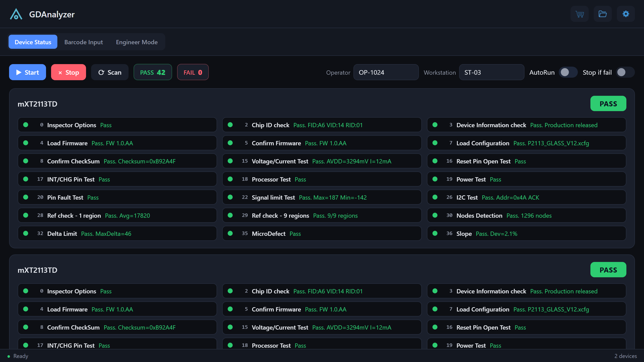The image size is (644, 362).
Task: Open the shopping cart icon button
Action: (580, 14)
